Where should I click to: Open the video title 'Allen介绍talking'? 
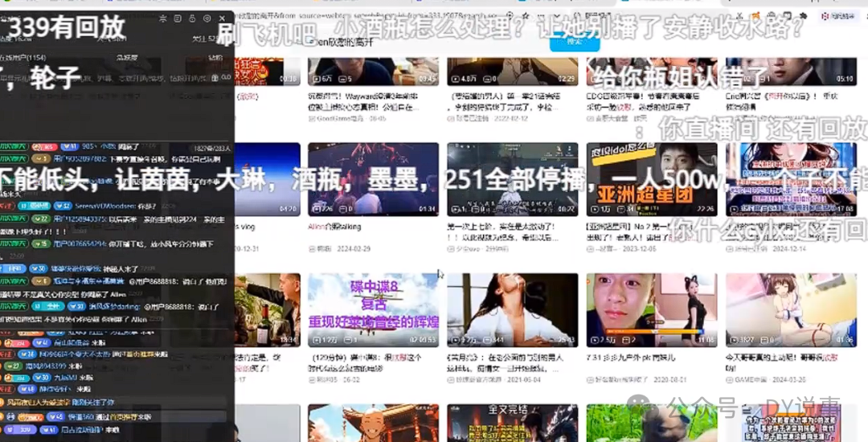tap(334, 227)
